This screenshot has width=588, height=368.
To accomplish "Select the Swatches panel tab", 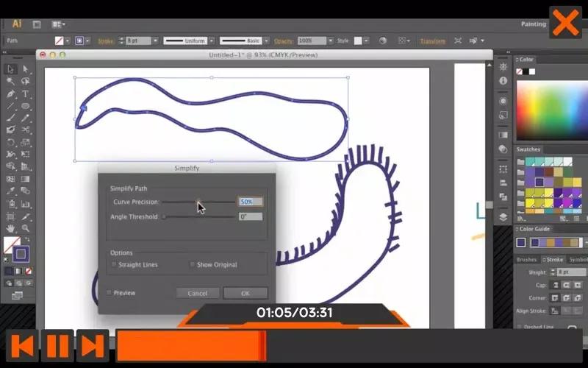I will click(528, 149).
